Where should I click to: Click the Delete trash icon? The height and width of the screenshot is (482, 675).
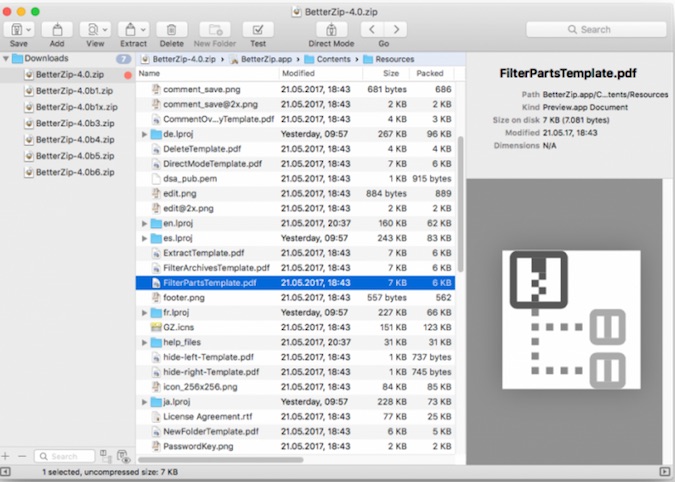click(x=172, y=30)
